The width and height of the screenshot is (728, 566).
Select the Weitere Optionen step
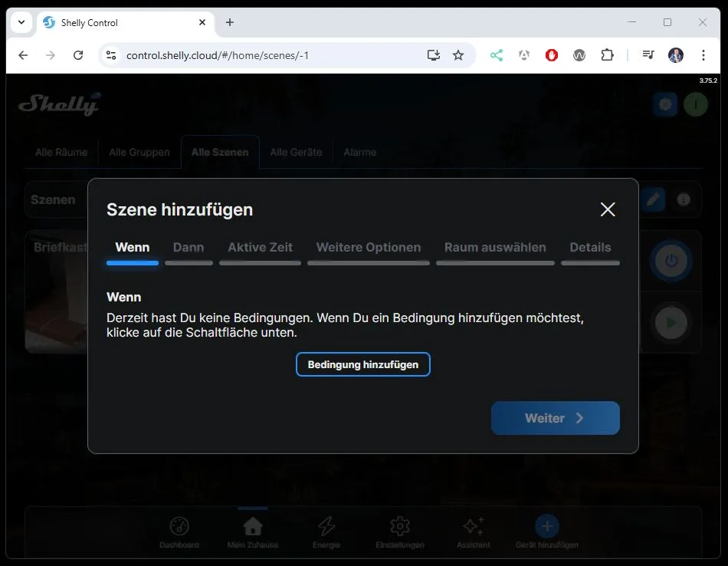[368, 248]
